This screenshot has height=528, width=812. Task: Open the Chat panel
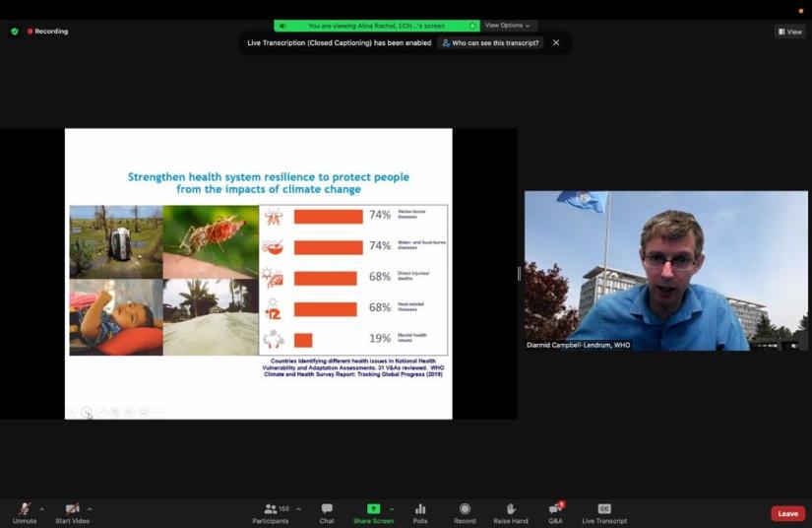tap(327, 512)
